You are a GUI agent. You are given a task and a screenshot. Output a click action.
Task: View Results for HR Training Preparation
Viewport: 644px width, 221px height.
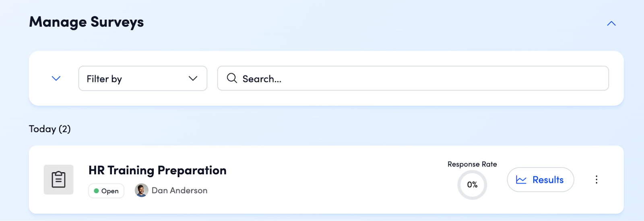click(540, 180)
